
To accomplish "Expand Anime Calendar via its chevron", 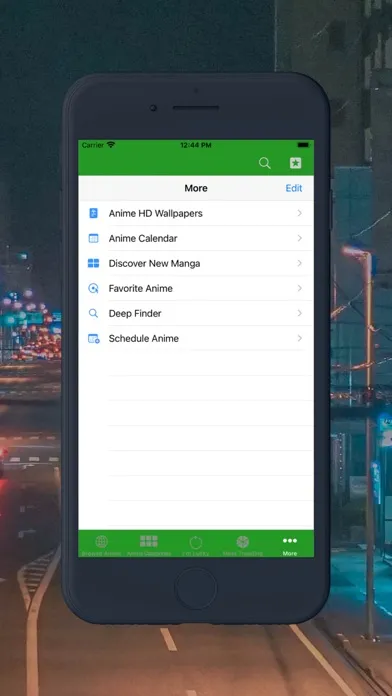I will click(x=300, y=238).
